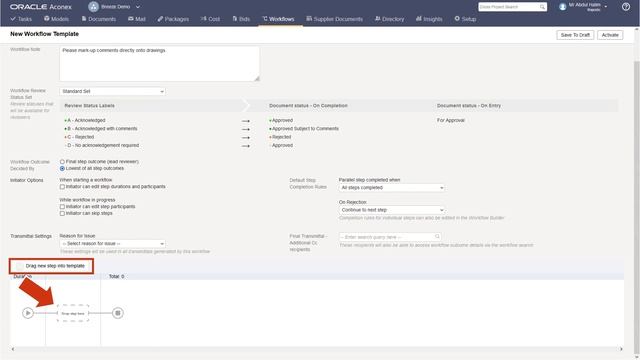Click the Activate button
Image resolution: width=640 pixels, height=360 pixels.
[610, 35]
